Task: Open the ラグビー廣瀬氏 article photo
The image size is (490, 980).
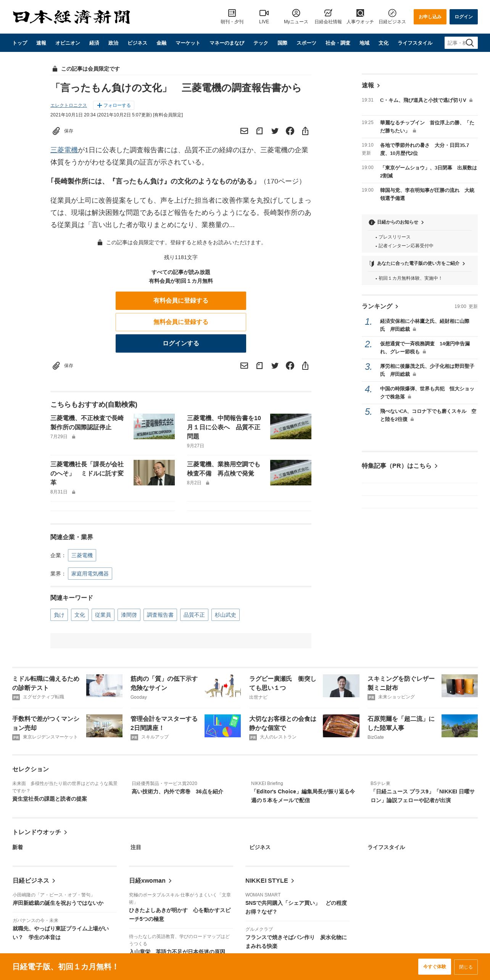Action: [341, 686]
